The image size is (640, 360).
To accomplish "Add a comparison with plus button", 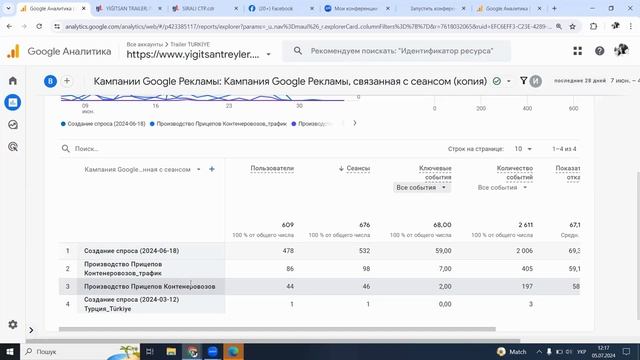I will point(67,81).
